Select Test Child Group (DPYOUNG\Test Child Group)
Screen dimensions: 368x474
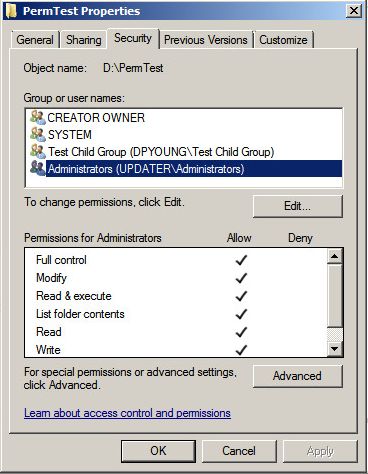point(161,152)
